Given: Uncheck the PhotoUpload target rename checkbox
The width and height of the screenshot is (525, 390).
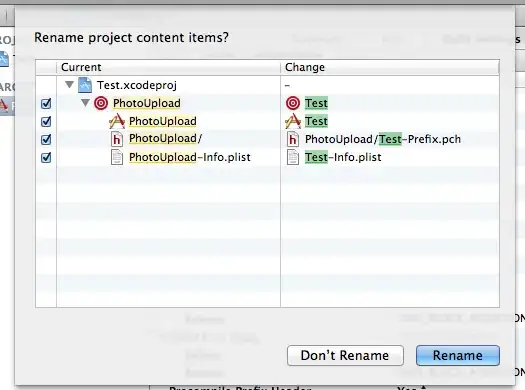Looking at the screenshot, I should tap(46, 103).
